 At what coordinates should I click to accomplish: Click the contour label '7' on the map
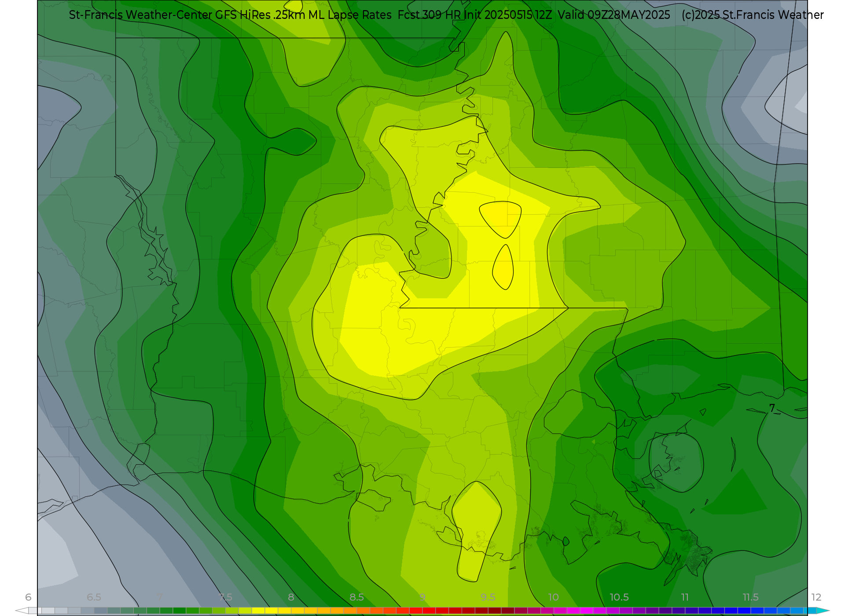click(772, 408)
